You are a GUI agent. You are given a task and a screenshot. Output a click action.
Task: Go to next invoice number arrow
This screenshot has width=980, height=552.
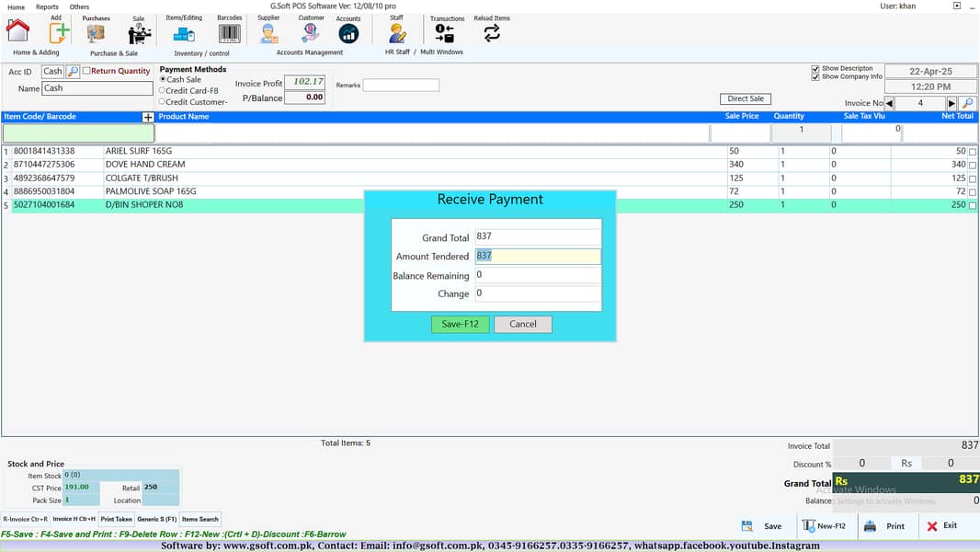[952, 103]
